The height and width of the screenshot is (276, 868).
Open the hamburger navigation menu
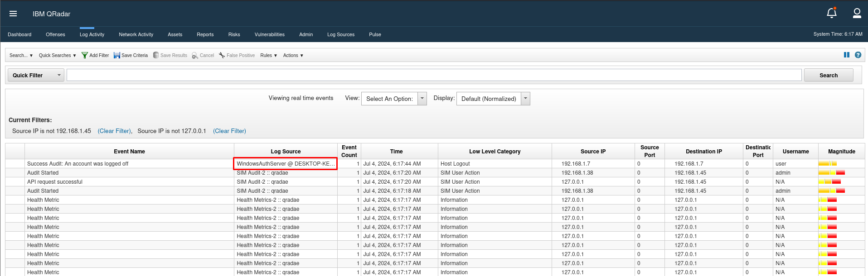pyautogui.click(x=13, y=14)
